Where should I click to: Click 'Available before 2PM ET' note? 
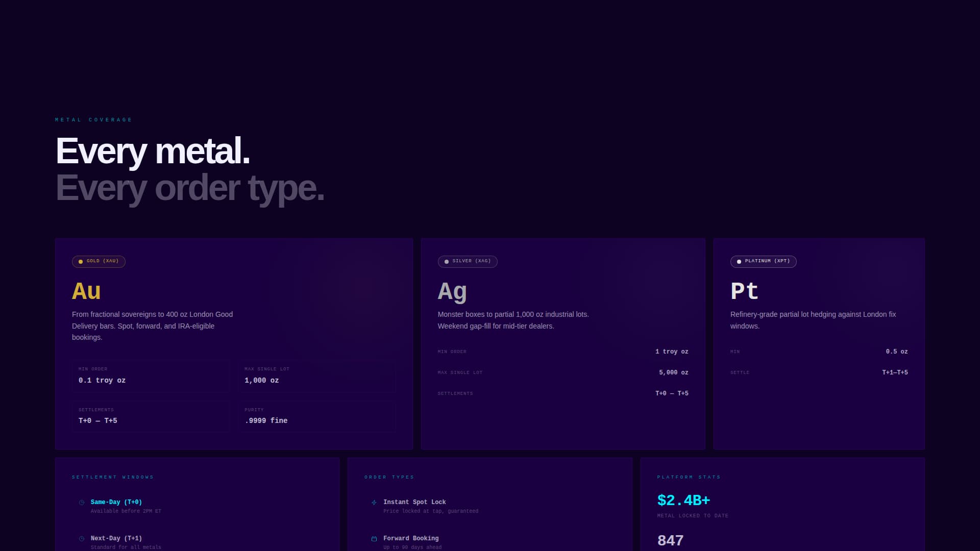point(126,511)
